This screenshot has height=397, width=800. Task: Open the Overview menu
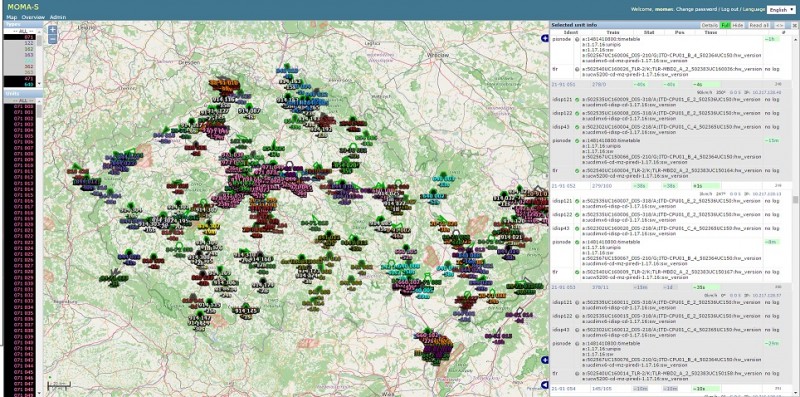pos(33,17)
